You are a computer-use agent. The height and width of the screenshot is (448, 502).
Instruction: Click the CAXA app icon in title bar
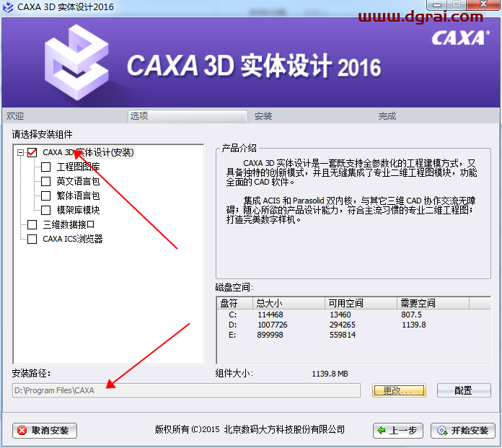coord(8,7)
